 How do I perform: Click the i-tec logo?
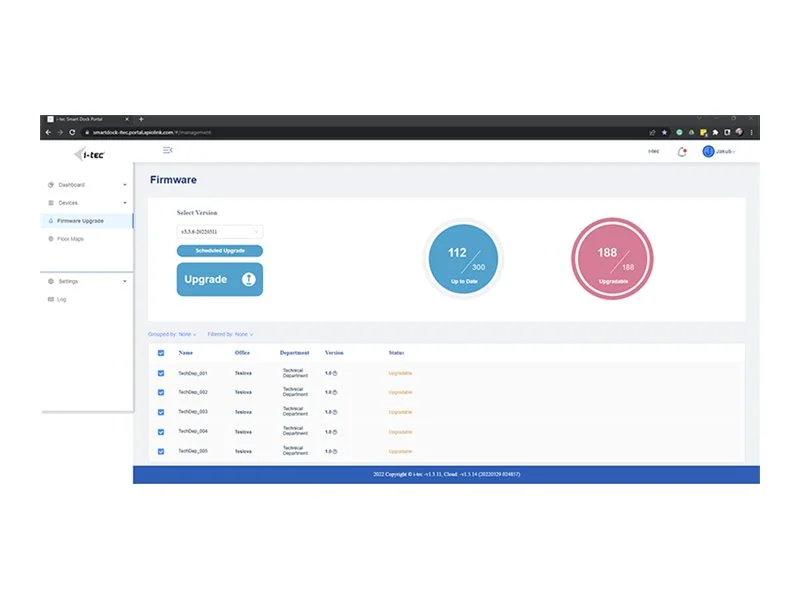point(89,154)
